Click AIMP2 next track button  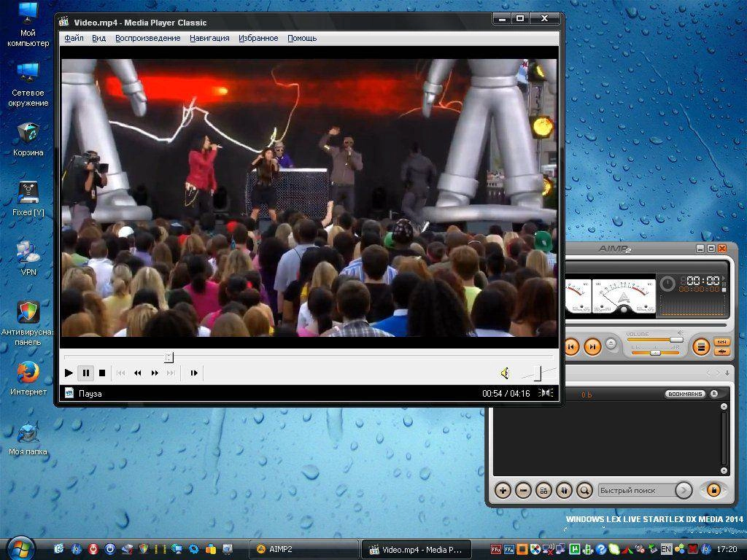[592, 346]
